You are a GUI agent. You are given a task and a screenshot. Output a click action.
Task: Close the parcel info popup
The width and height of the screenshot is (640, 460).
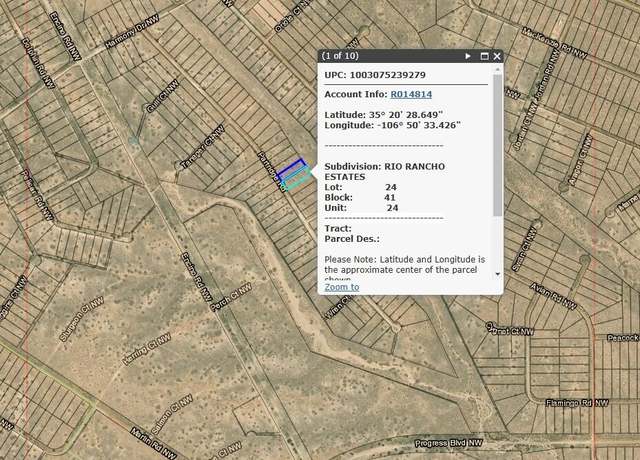coord(497,56)
